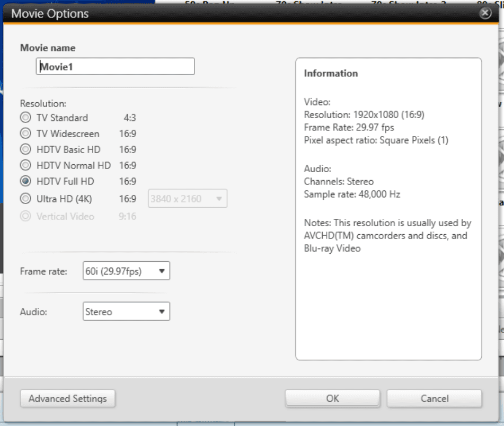This screenshot has height=426, width=504.
Task: Open the Frame rate dropdown
Action: click(126, 271)
